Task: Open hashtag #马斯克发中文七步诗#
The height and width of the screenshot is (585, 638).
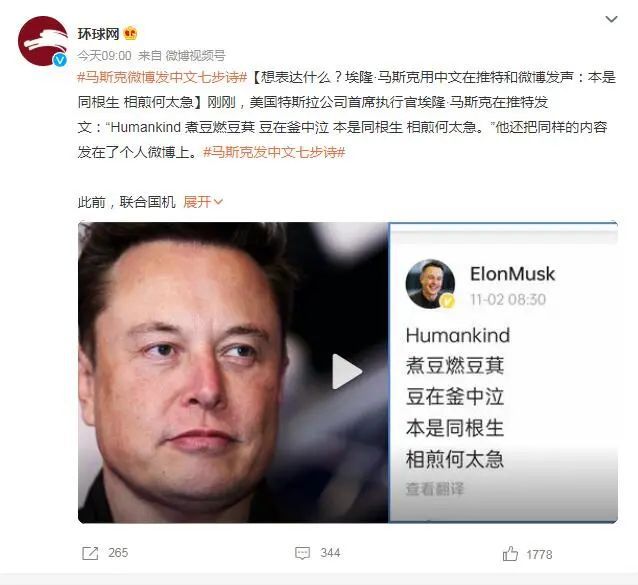Action: click(274, 152)
